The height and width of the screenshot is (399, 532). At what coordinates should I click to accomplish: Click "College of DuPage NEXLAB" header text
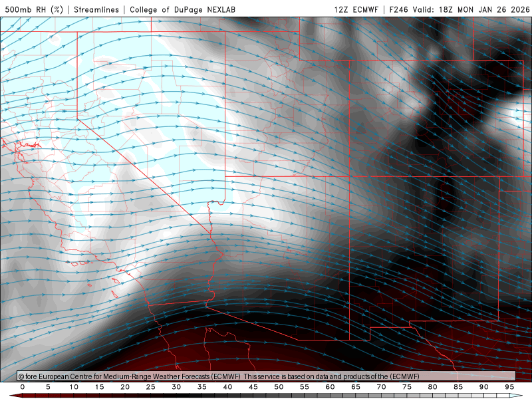tap(182, 9)
